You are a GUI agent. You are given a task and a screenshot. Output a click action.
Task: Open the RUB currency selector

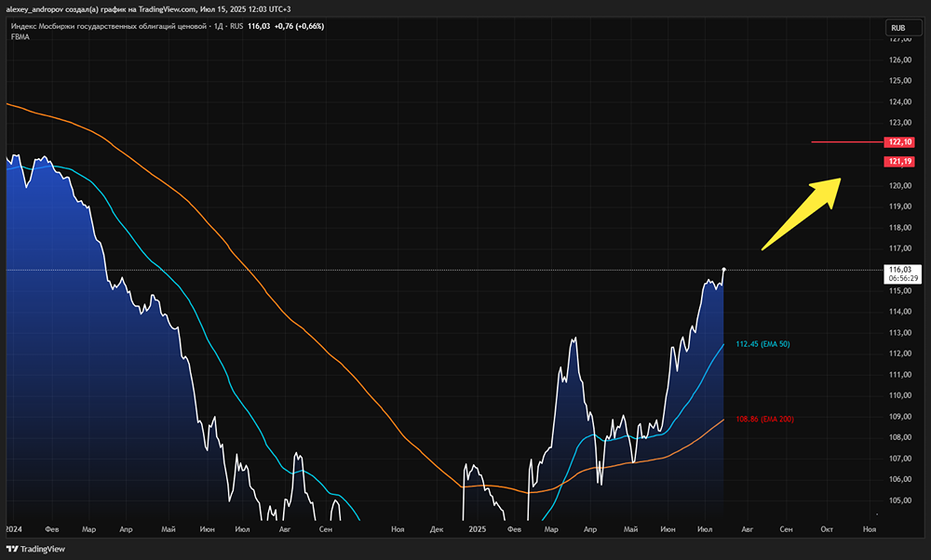tap(902, 28)
